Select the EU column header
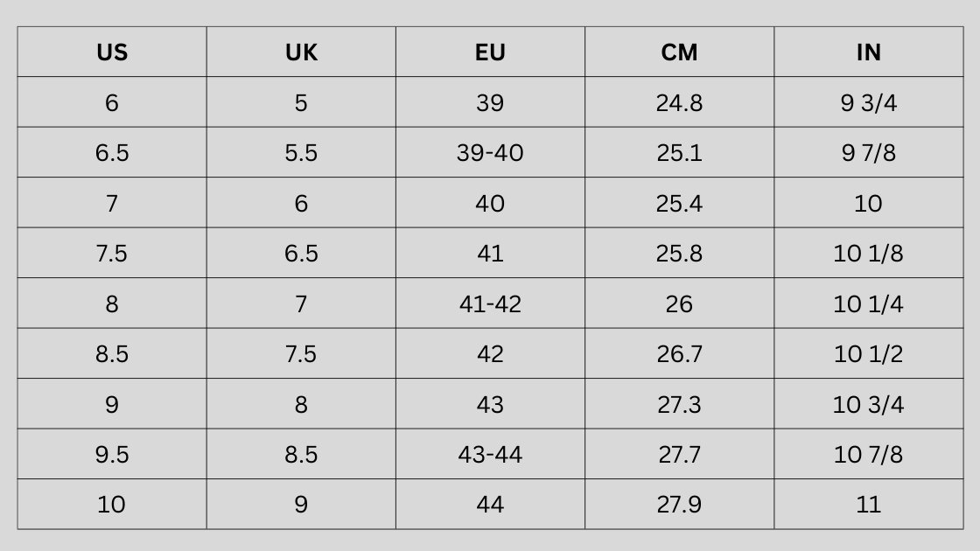This screenshot has height=551, width=980. pos(490,52)
